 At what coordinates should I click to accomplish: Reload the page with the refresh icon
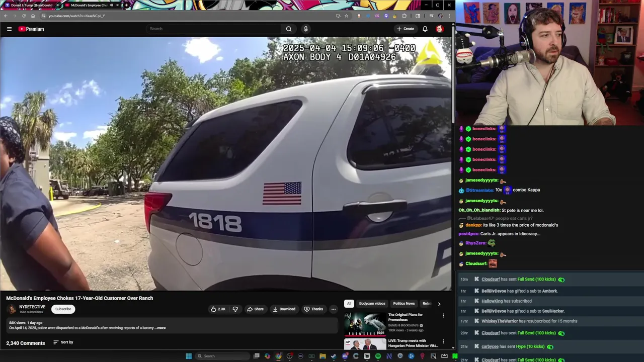pyautogui.click(x=24, y=16)
